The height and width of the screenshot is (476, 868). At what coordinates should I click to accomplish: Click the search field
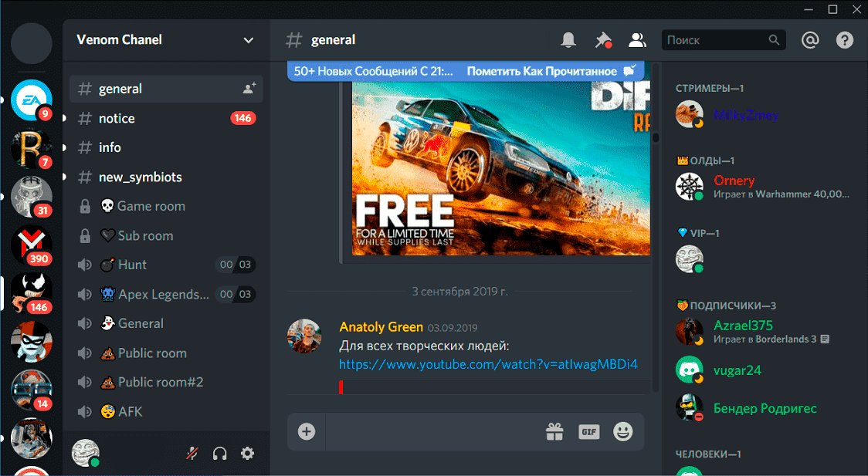coord(714,40)
